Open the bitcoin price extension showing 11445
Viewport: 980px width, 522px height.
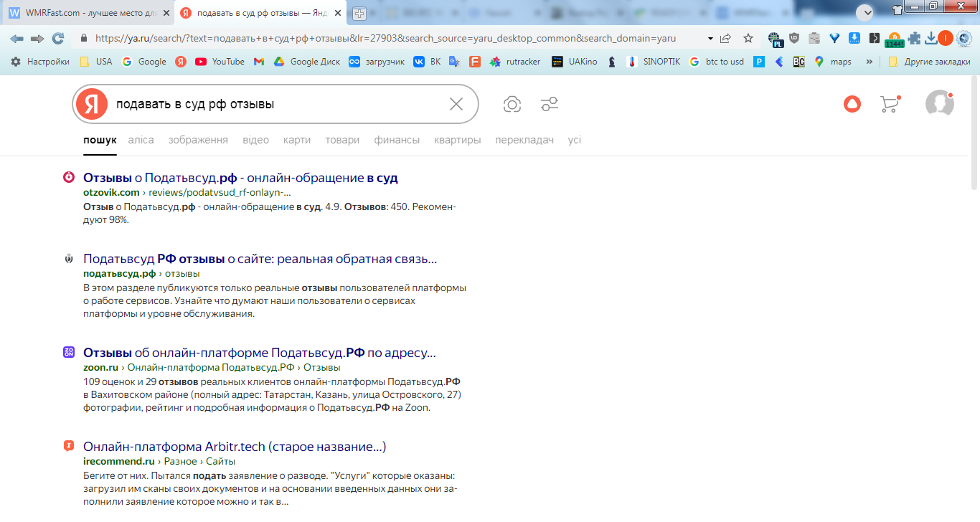point(894,39)
